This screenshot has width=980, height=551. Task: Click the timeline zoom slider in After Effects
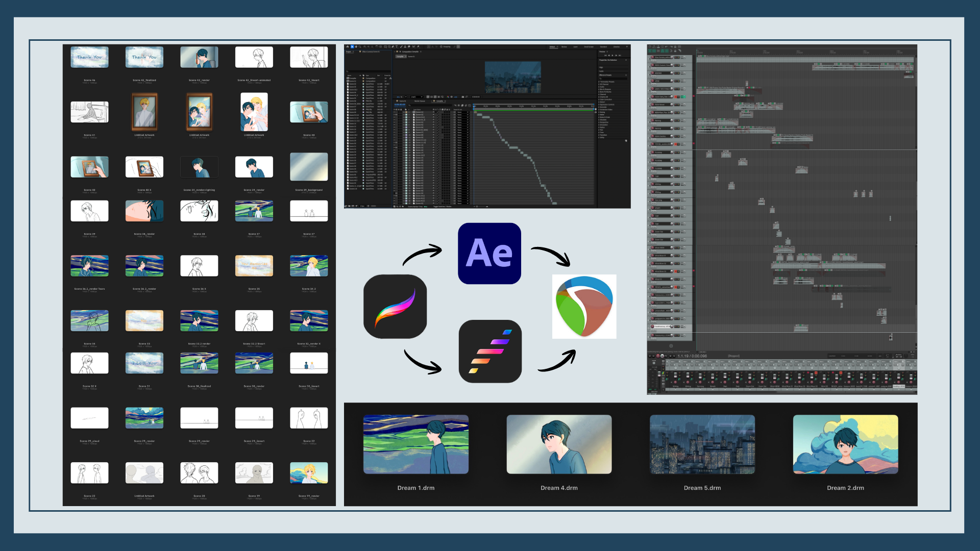click(480, 207)
